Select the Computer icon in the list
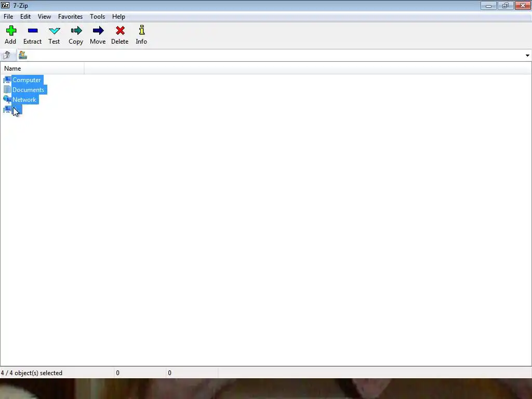 [7, 79]
